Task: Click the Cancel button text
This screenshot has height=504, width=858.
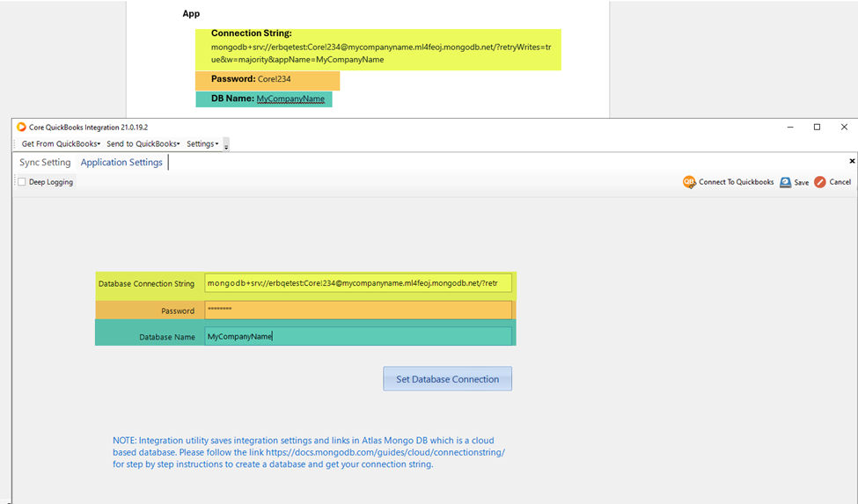Action: 840,182
